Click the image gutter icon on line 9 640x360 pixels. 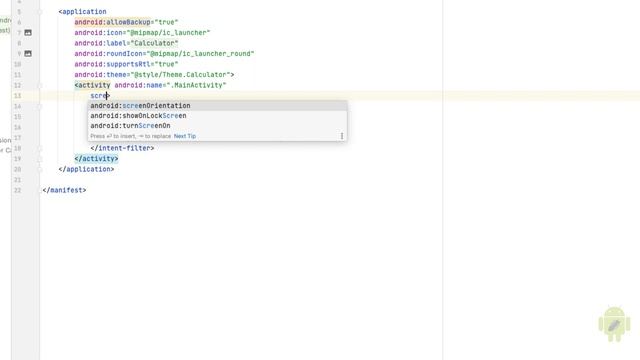[28, 53]
